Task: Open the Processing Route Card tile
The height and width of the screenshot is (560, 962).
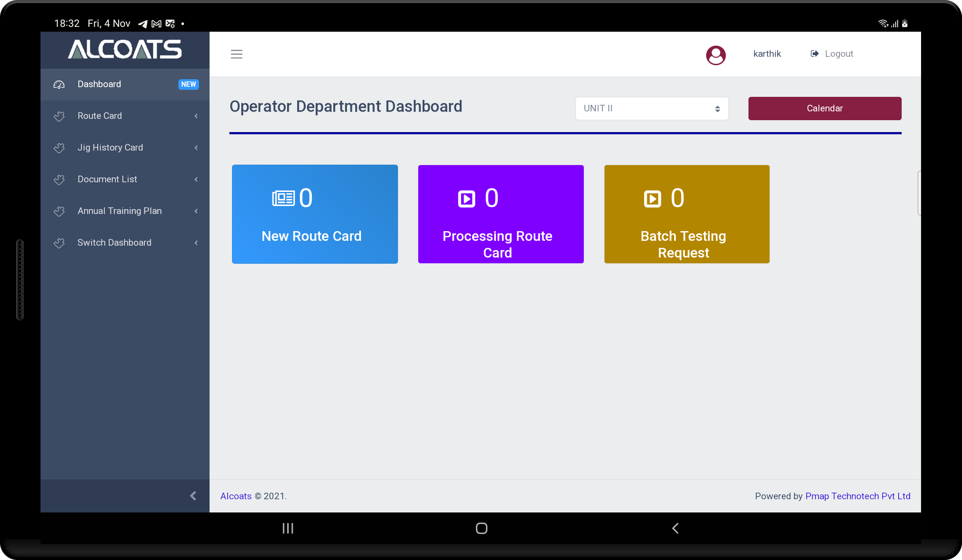Action: [x=501, y=214]
